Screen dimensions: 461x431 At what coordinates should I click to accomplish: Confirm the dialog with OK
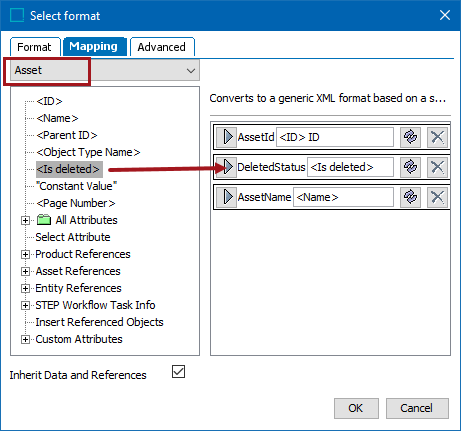pos(356,408)
